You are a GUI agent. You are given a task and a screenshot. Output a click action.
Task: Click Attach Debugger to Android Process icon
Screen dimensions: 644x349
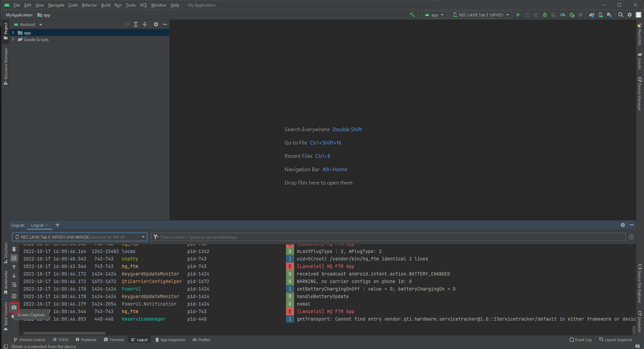pos(571,15)
